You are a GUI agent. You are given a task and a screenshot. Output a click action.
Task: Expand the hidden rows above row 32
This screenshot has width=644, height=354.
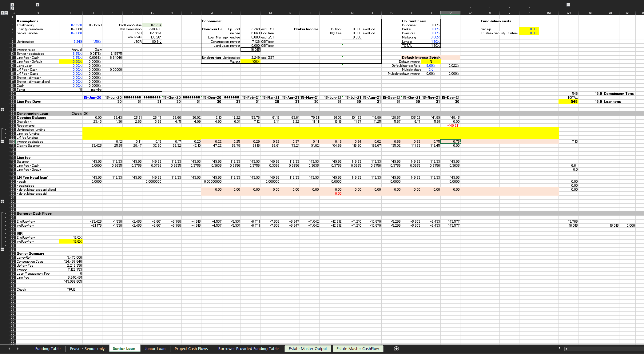2,109
